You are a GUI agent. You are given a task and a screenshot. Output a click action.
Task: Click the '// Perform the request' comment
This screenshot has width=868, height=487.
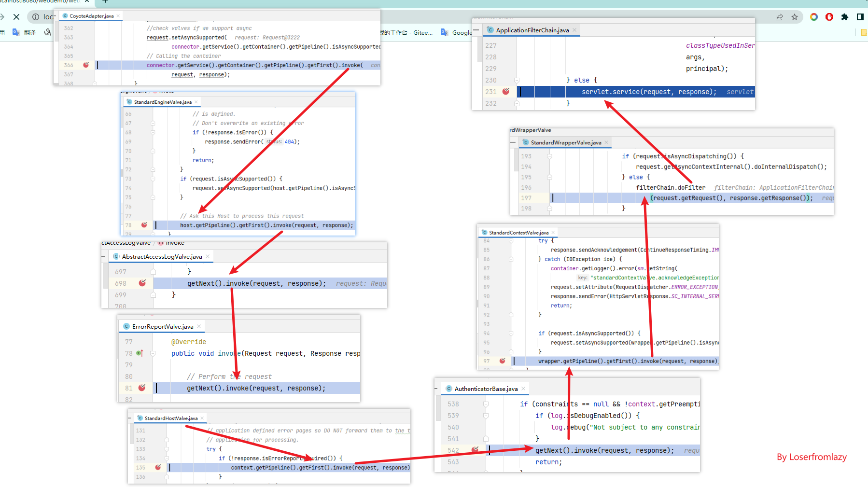click(x=229, y=376)
